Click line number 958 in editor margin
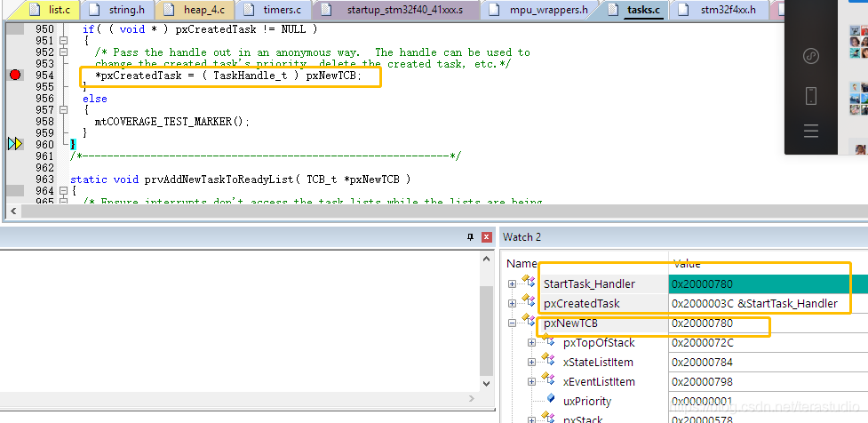The width and height of the screenshot is (868, 423). pos(44,121)
